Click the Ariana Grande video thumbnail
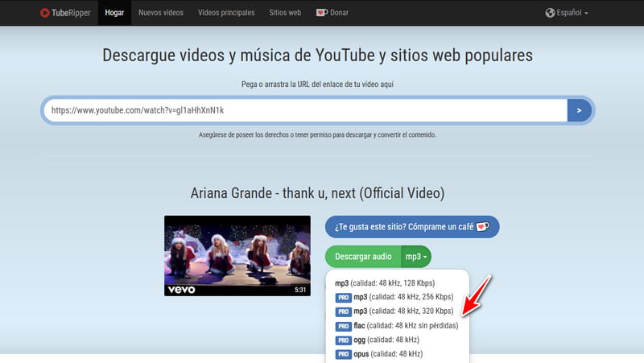This screenshot has height=363, width=644. (x=237, y=255)
